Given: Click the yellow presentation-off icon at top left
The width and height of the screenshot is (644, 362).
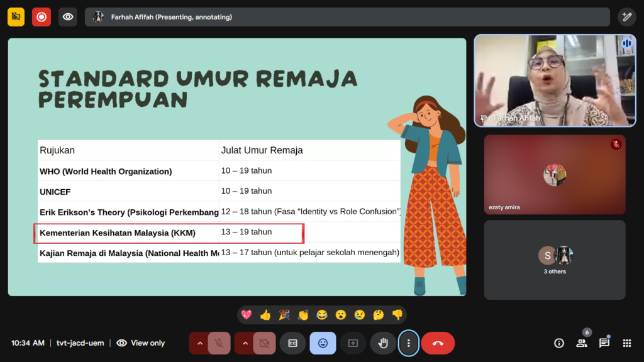Looking at the screenshot, I should click(16, 17).
